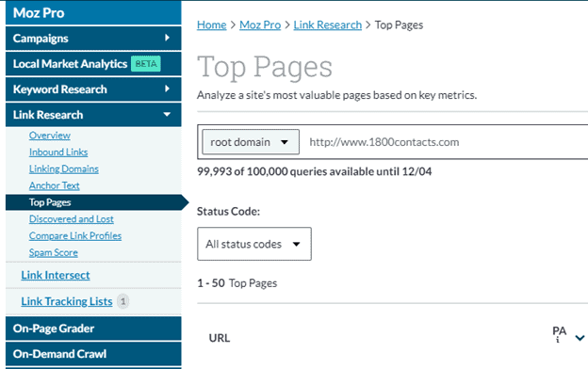588x369 pixels.
Task: Sort by PA using the chevron
Action: pos(580,338)
